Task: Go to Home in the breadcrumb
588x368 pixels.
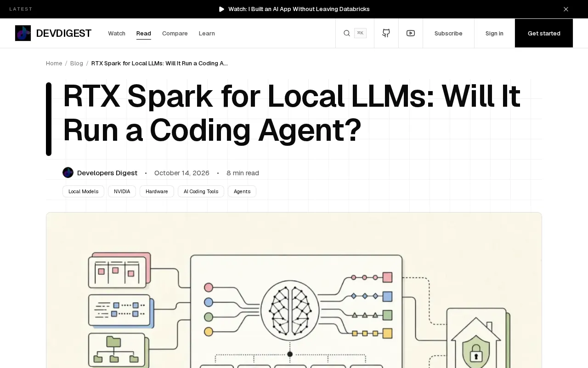Action: [x=54, y=63]
